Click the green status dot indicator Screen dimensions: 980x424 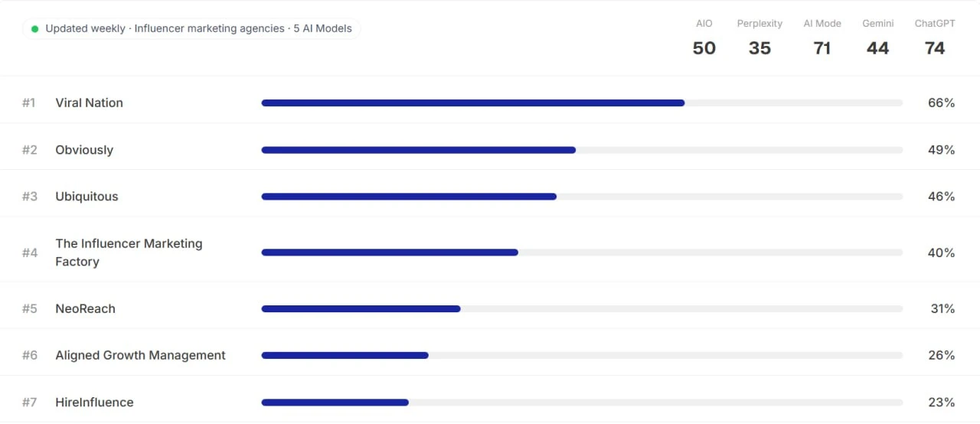click(x=34, y=29)
